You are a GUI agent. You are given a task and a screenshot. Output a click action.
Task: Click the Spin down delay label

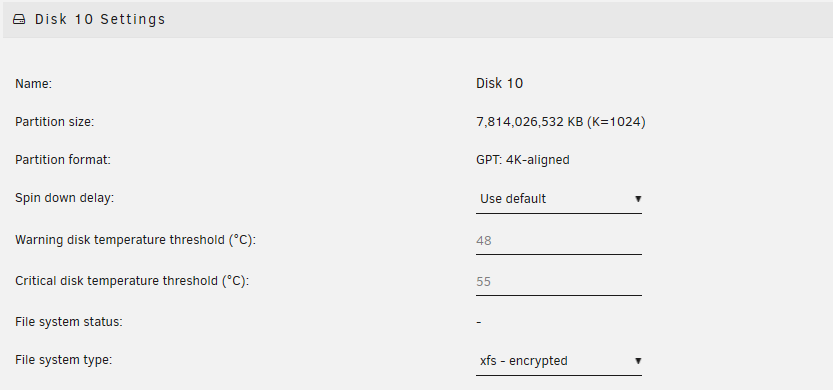click(64, 198)
